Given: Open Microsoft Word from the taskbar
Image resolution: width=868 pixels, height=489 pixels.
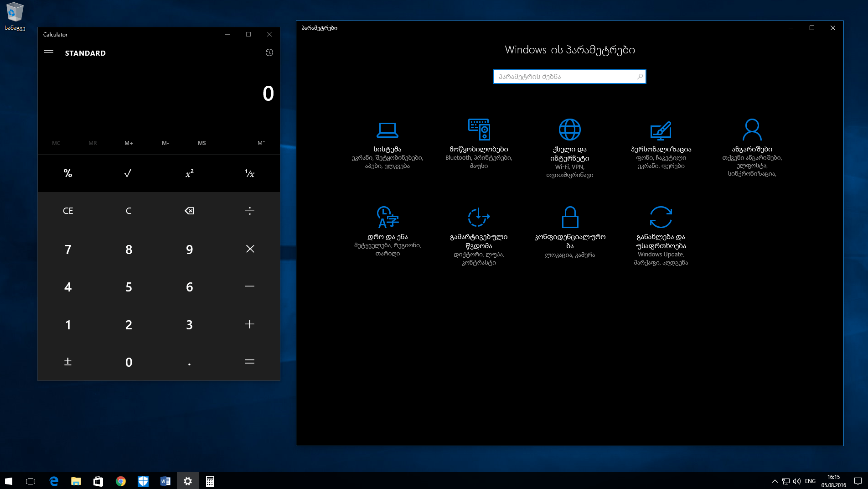Looking at the screenshot, I should [x=165, y=481].
